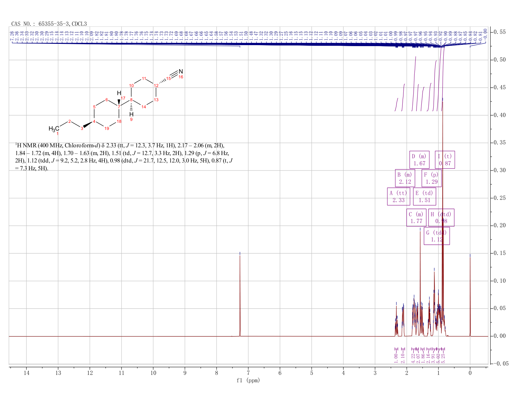Select multiplet box F (p) 1.29
Screen dimensions: 532x411
pyautogui.click(x=431, y=178)
